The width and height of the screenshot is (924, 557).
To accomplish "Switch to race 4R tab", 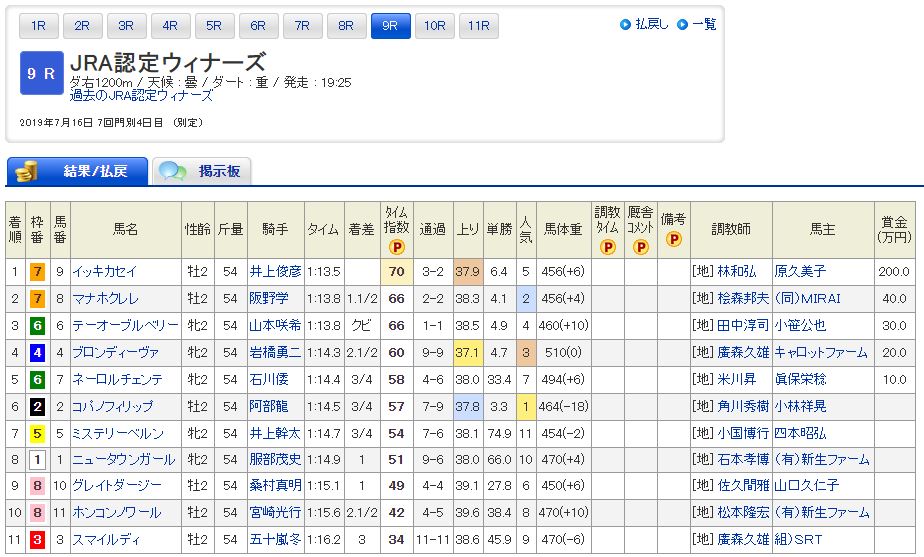I will [x=170, y=26].
